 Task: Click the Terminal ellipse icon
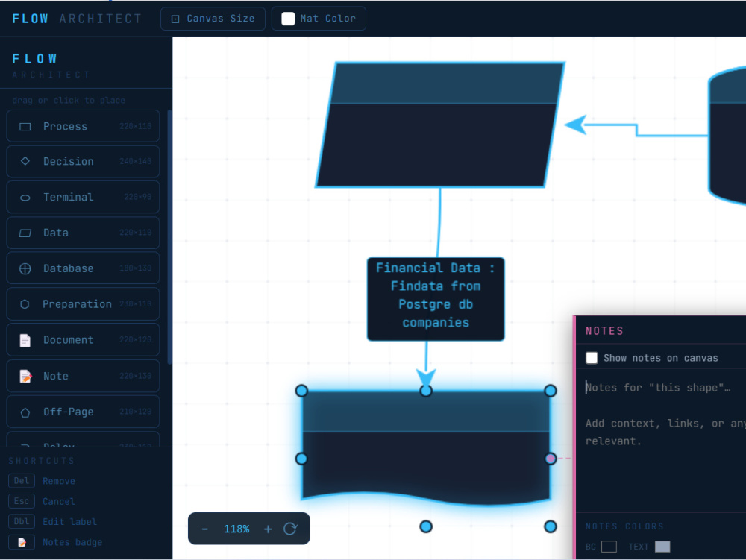pos(25,198)
